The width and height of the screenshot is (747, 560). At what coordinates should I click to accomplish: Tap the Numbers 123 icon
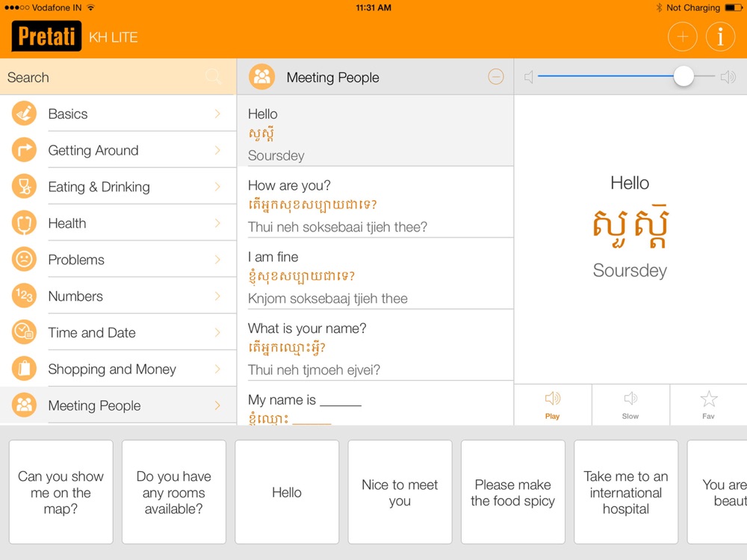click(x=25, y=296)
